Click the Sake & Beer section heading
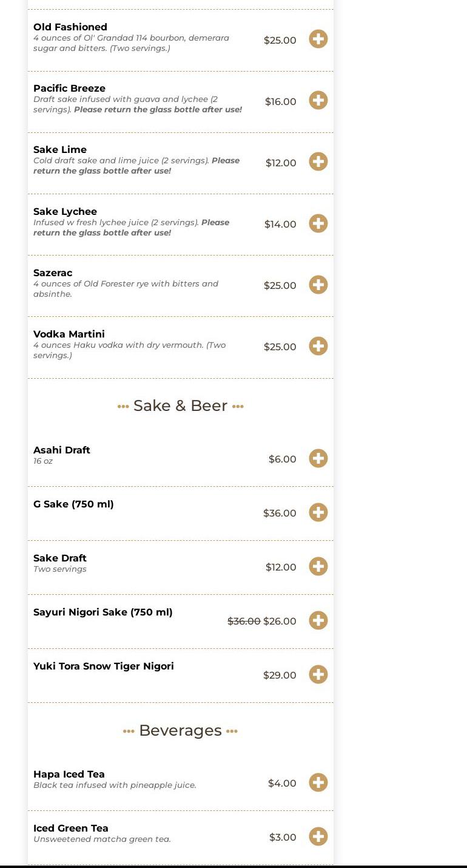 click(x=180, y=405)
